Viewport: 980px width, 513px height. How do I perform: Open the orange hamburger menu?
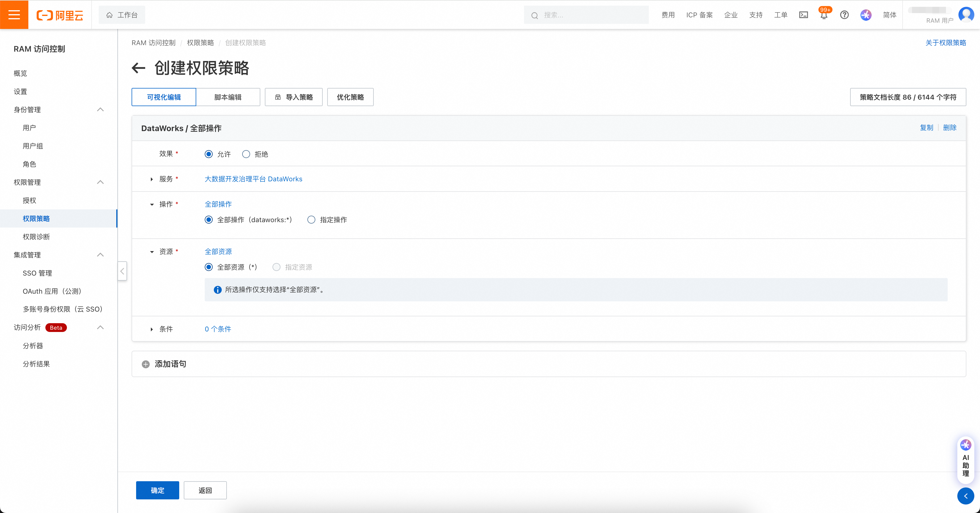[x=14, y=15]
